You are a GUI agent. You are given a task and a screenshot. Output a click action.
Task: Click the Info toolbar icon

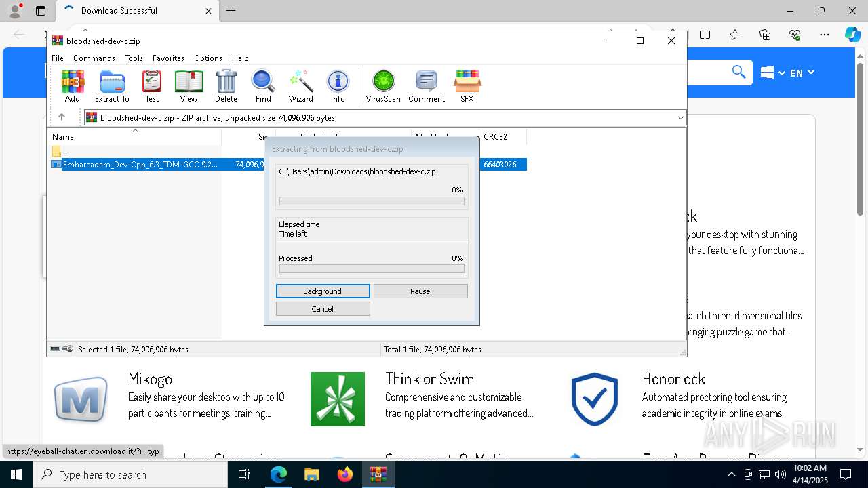[338, 86]
